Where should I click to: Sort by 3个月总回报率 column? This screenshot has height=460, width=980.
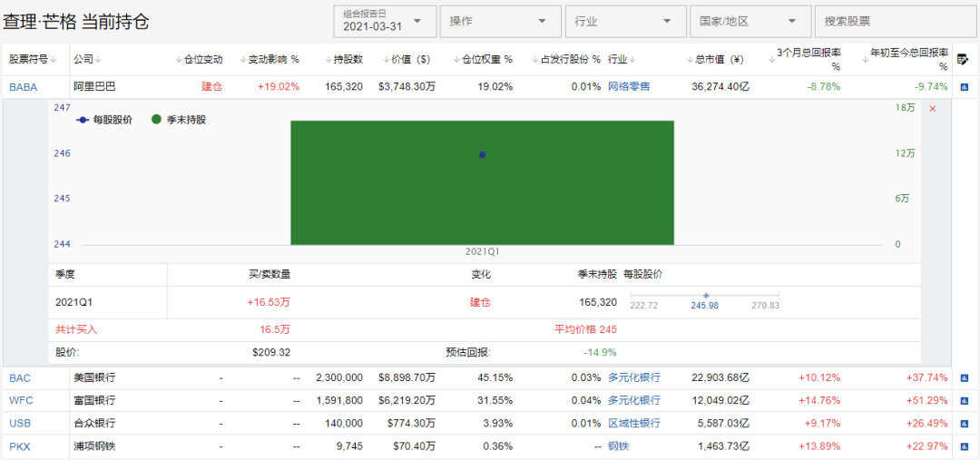804,59
